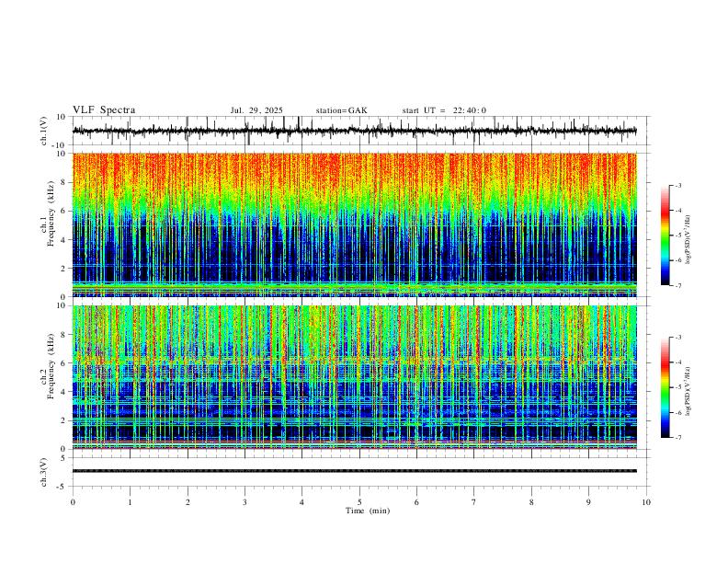The width and height of the screenshot is (728, 563).
Task: Click the "-3" label on ch.1 color bar
Action: (678, 185)
